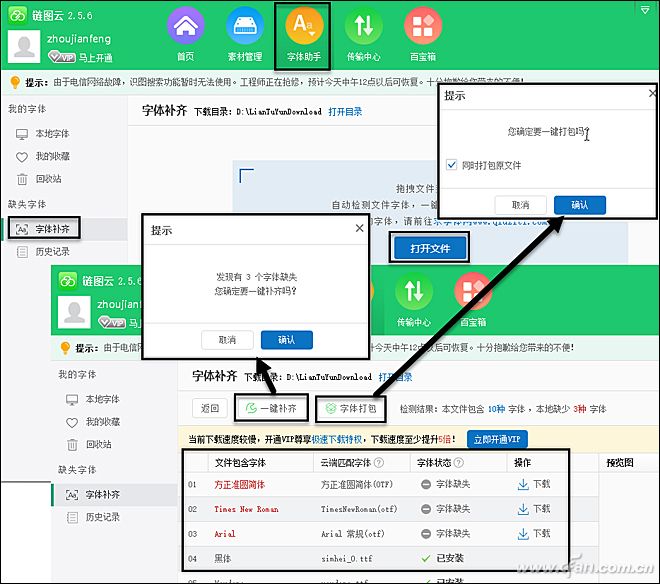Click help icon beside 云端匹配字体 header

click(x=378, y=463)
